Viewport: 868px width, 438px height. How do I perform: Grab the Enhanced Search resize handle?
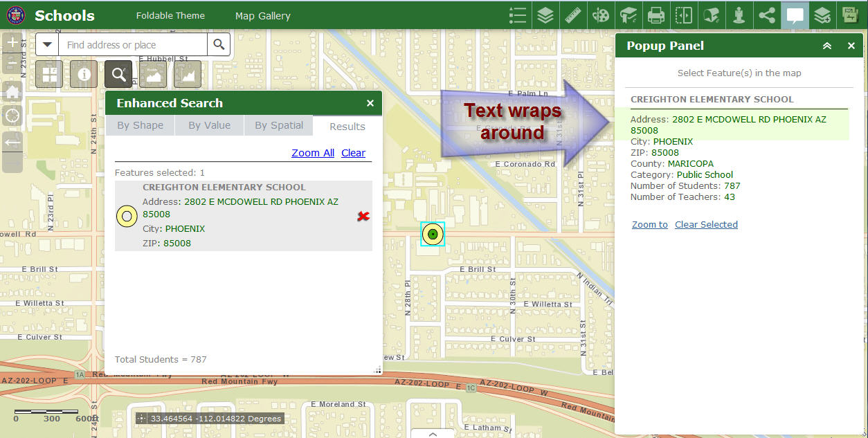377,370
